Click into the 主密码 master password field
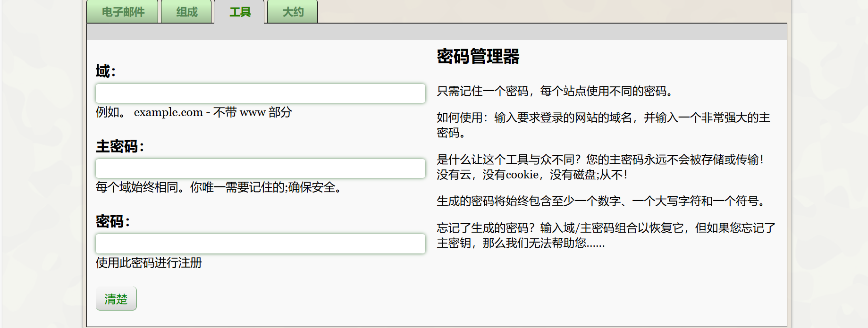Screen dimensions: 868x328 (261, 168)
